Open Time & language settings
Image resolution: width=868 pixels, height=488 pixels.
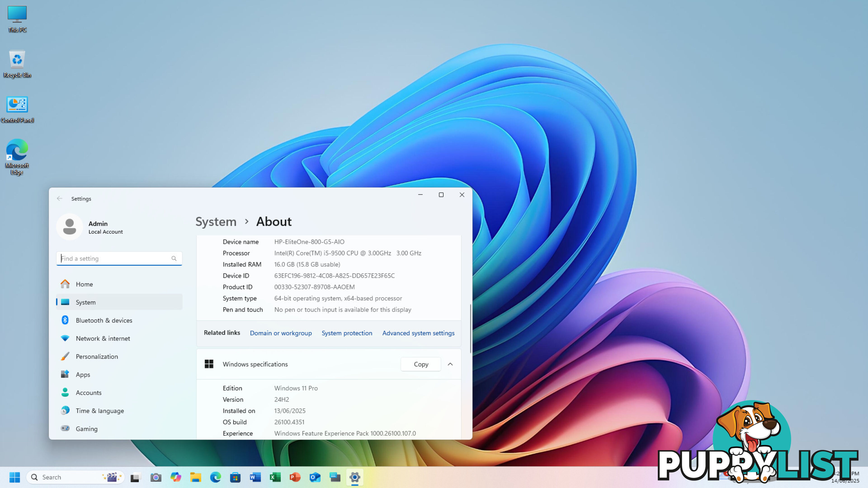(119, 411)
